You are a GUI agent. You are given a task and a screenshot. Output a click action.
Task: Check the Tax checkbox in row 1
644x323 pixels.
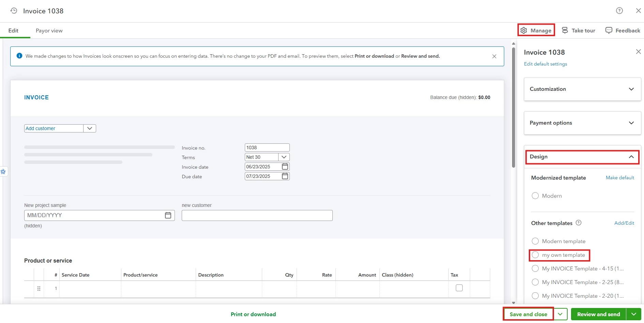[x=459, y=288]
